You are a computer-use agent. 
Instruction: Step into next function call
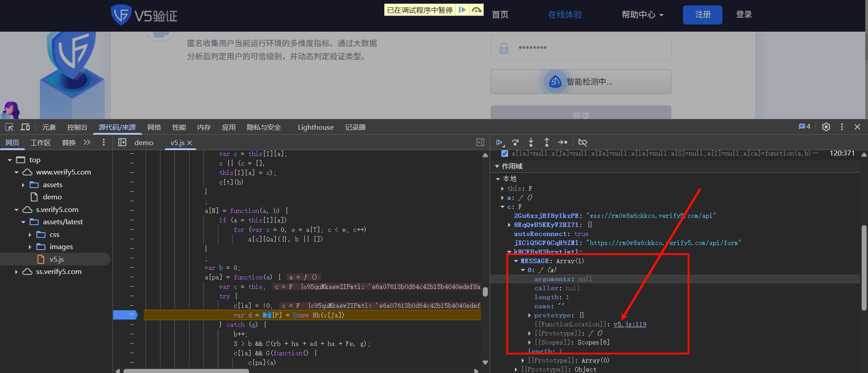pyautogui.click(x=531, y=142)
